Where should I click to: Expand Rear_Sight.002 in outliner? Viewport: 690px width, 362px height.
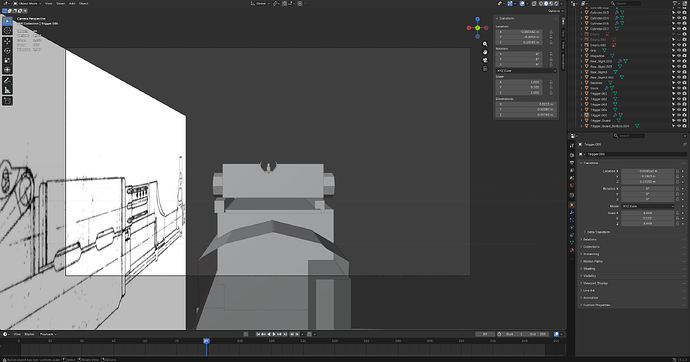pos(581,61)
